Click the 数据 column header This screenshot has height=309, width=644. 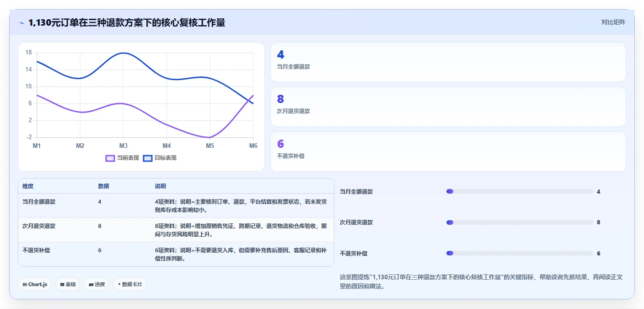103,186
